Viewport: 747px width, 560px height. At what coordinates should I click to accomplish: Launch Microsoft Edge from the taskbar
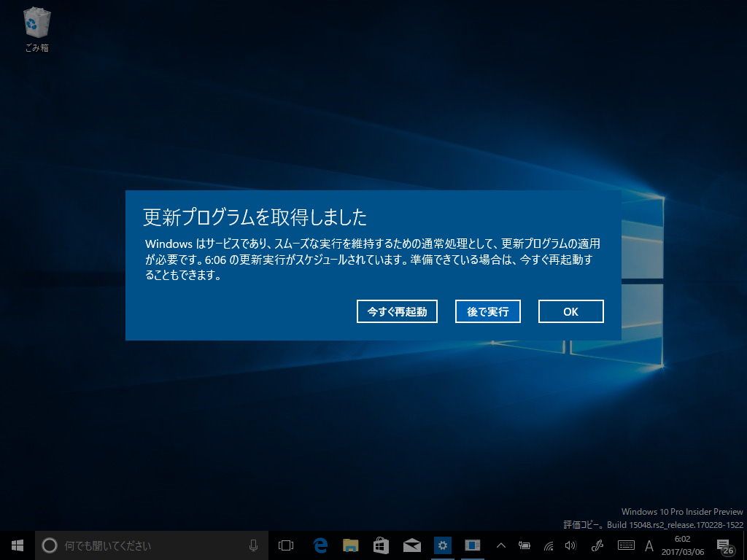pyautogui.click(x=320, y=545)
